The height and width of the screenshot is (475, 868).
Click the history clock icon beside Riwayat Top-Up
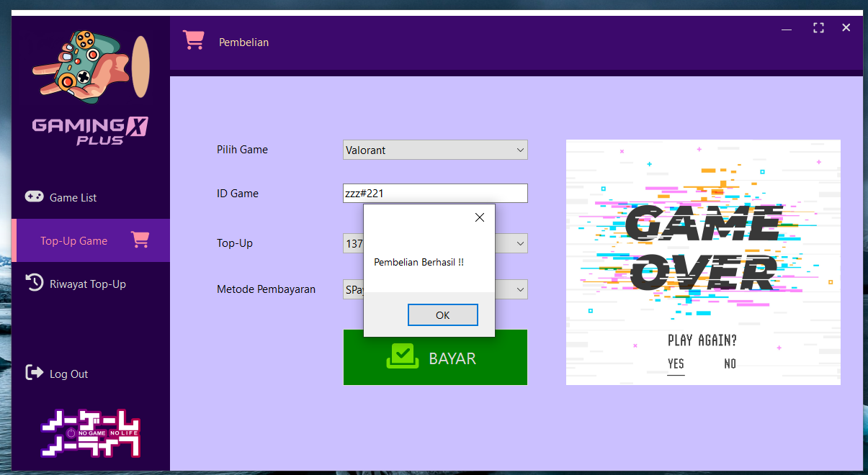coord(34,283)
